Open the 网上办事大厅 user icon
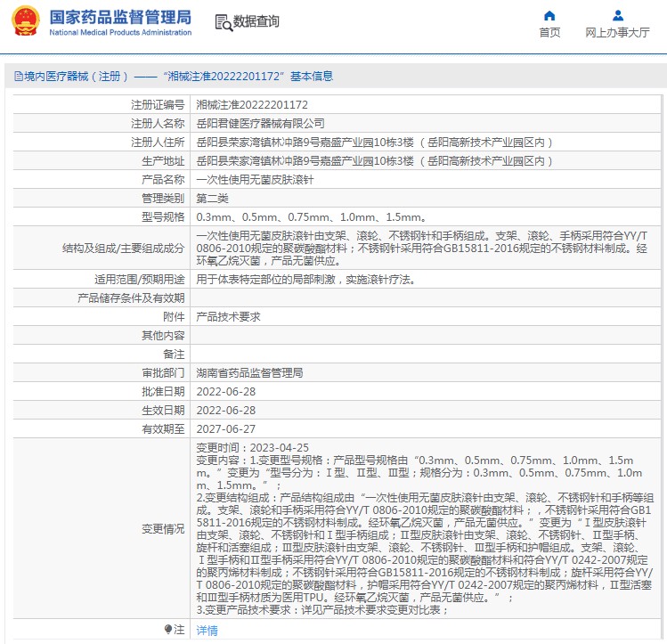 point(618,16)
